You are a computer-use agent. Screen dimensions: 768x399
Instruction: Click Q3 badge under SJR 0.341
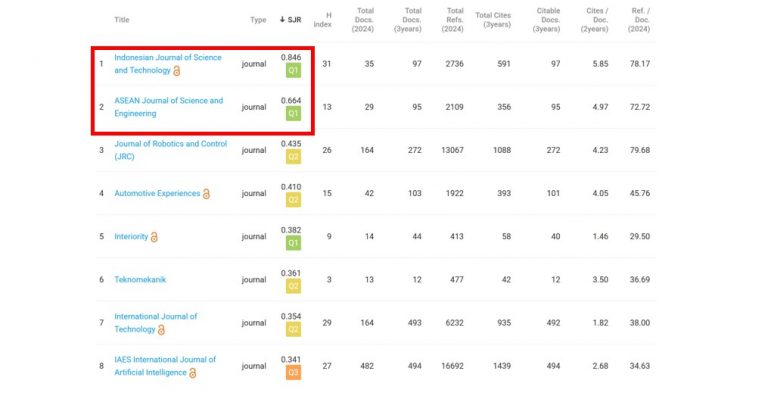(x=293, y=372)
